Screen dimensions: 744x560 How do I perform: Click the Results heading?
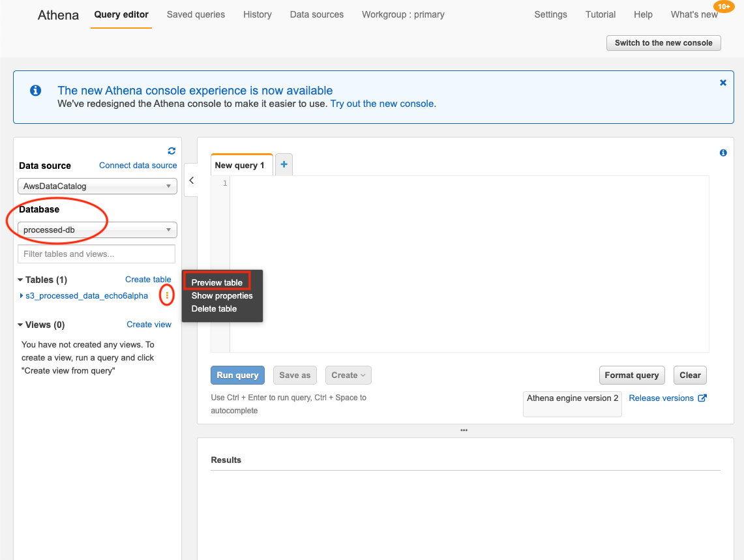click(x=226, y=460)
